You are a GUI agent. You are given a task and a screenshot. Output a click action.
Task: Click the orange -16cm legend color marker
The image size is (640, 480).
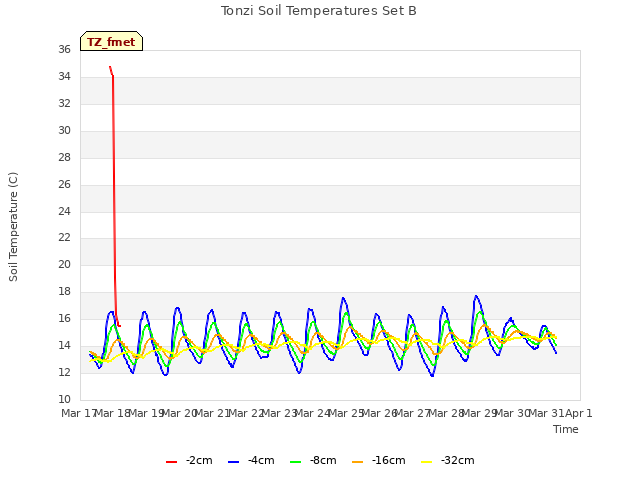(358, 462)
